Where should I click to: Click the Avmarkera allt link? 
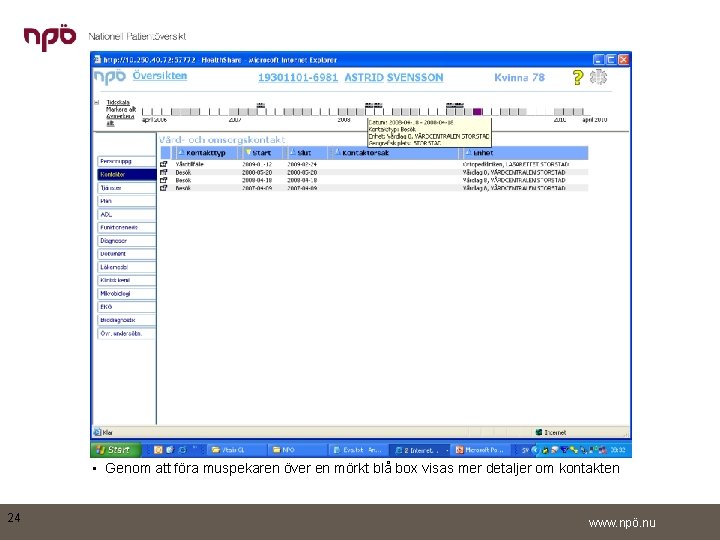pyautogui.click(x=120, y=119)
